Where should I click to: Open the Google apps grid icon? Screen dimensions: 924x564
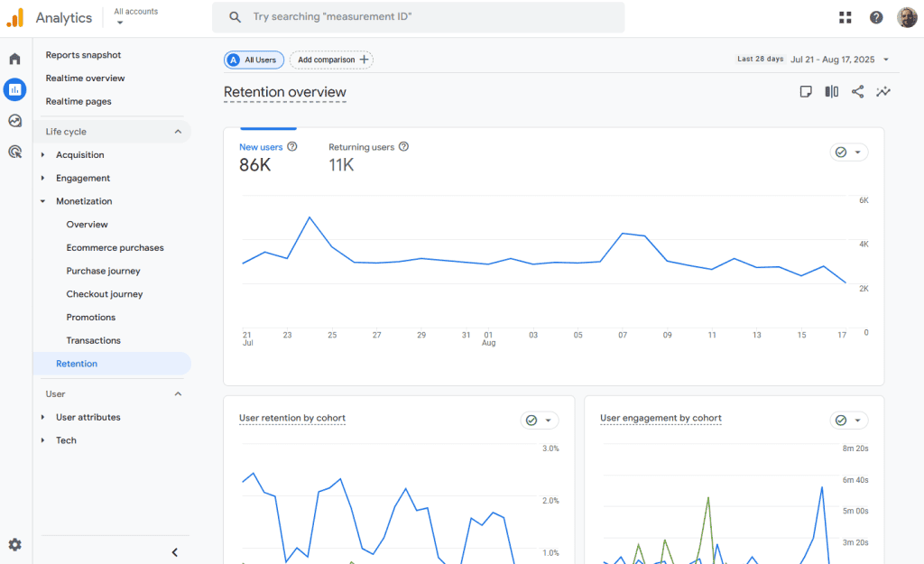tap(845, 17)
